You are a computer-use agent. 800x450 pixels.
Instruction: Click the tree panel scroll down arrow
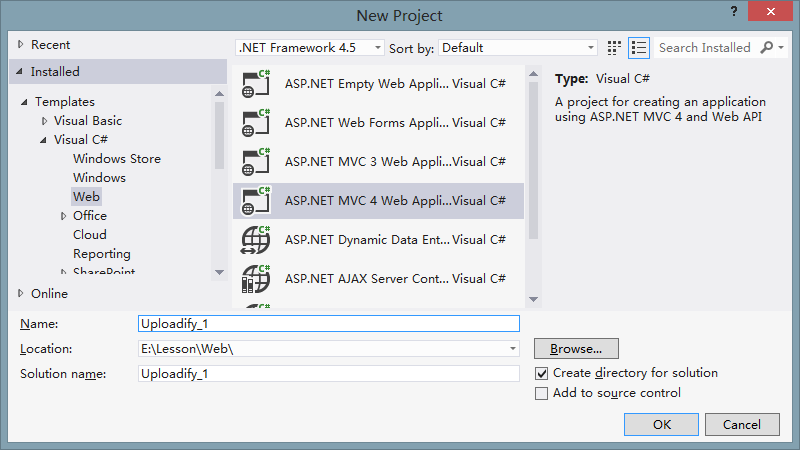(x=219, y=272)
